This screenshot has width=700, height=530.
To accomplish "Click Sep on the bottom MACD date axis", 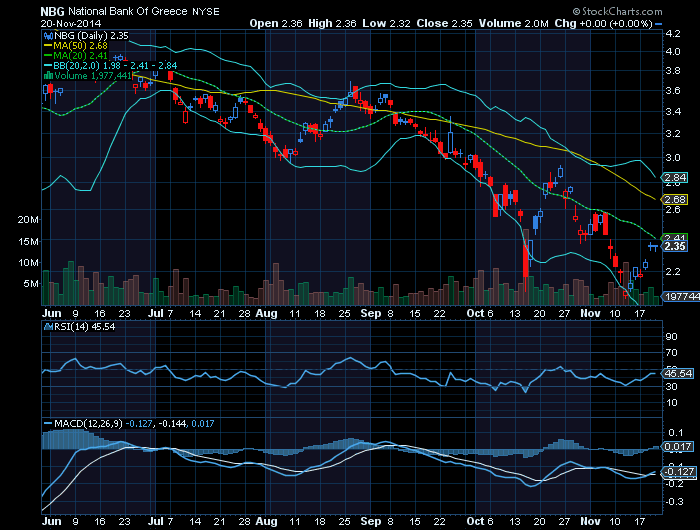I will click(371, 522).
